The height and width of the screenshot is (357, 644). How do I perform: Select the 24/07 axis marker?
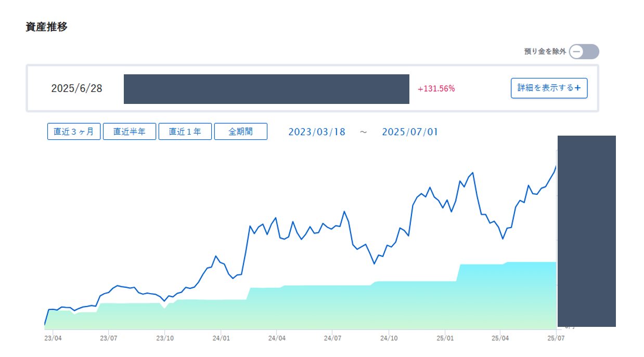coord(333,337)
